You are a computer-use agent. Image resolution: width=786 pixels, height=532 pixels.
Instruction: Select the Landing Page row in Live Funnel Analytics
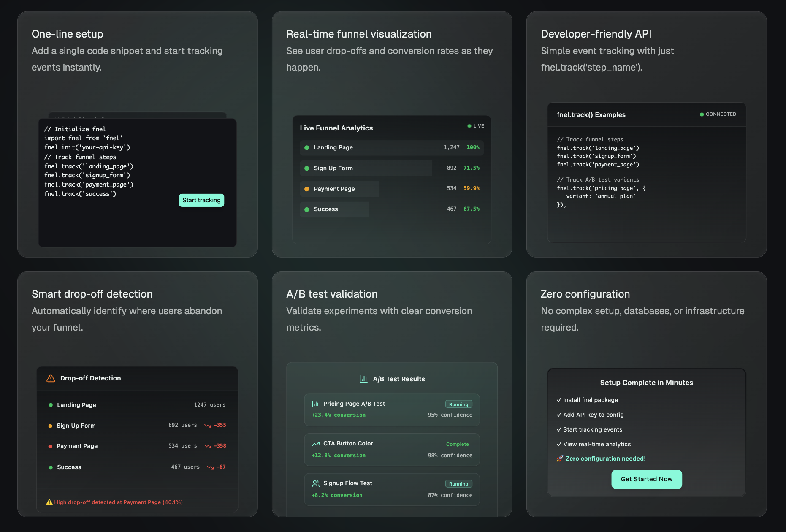coord(391,148)
